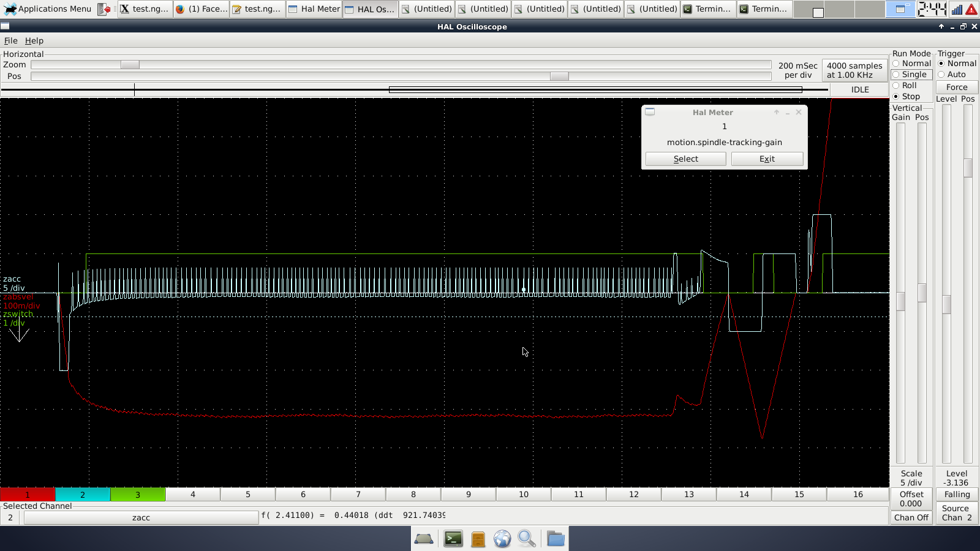Screen dimensions: 980x551
Task: Select cyan channel 2 button
Action: click(x=83, y=494)
